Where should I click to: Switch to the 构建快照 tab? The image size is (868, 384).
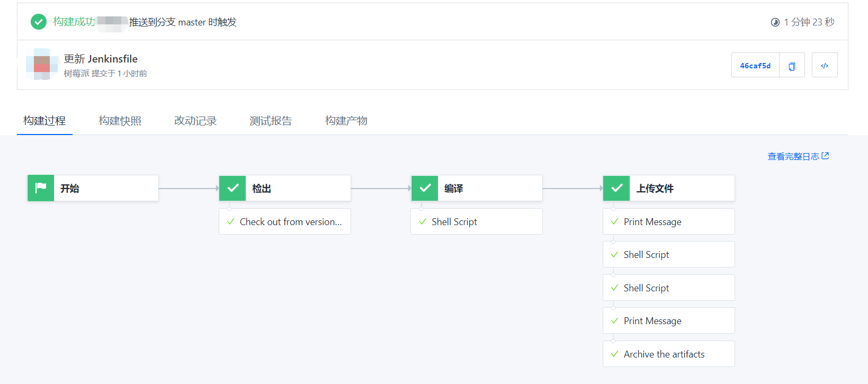coord(120,121)
